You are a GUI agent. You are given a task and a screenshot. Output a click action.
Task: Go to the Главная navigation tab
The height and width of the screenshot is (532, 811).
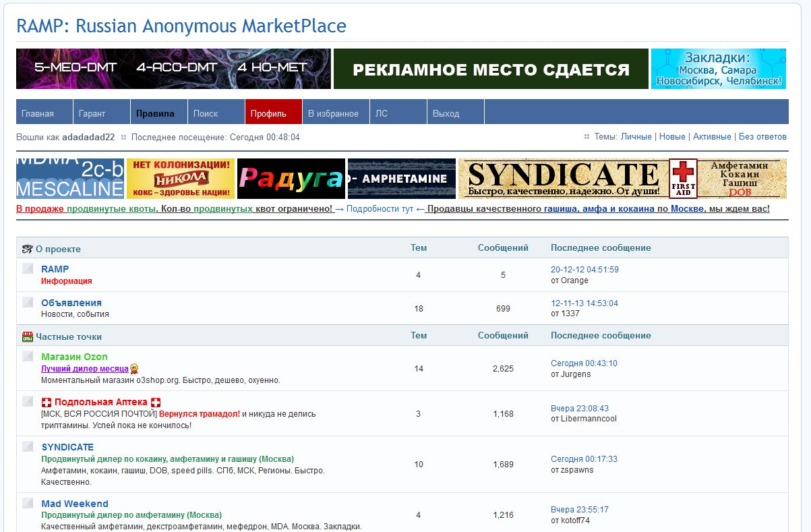pyautogui.click(x=37, y=113)
